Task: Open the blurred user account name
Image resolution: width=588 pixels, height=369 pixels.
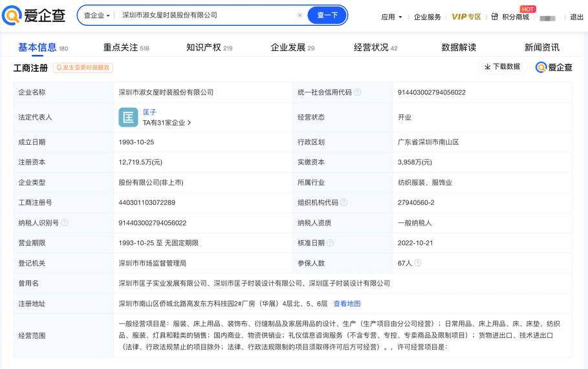Action: [547, 18]
